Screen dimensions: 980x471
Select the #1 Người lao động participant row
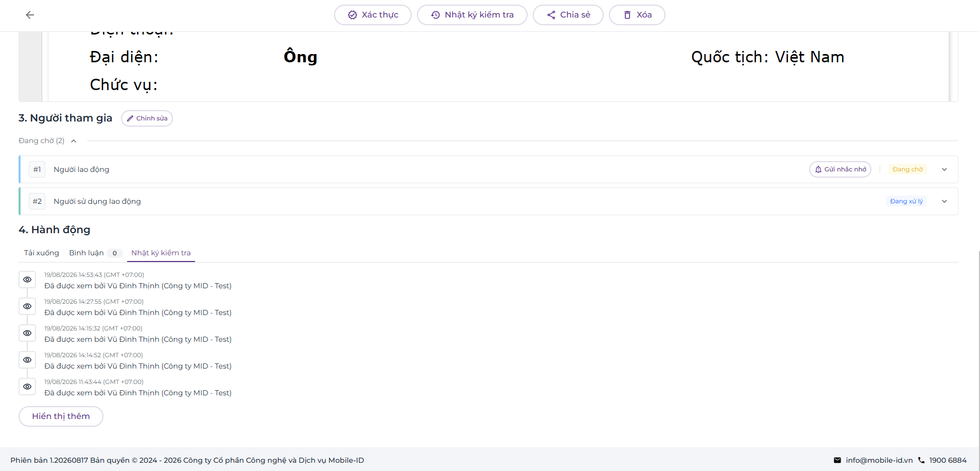(488, 169)
